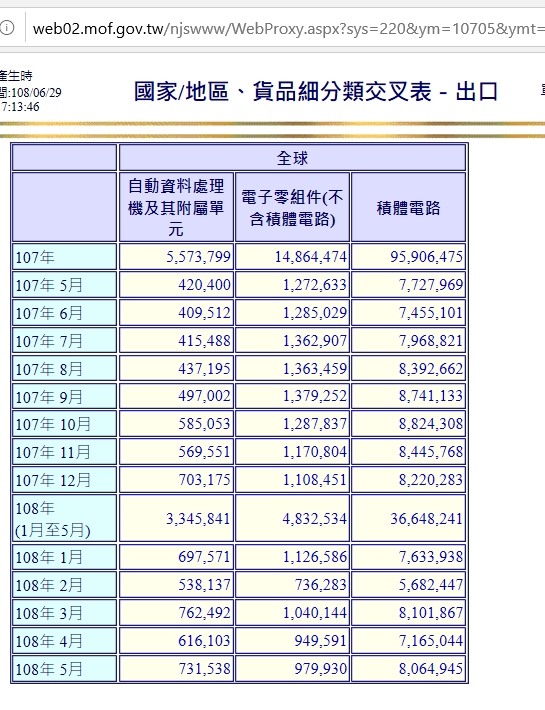Viewport: 545px width, 710px height.
Task: Click the site info icon in address bar
Action: tap(6, 29)
